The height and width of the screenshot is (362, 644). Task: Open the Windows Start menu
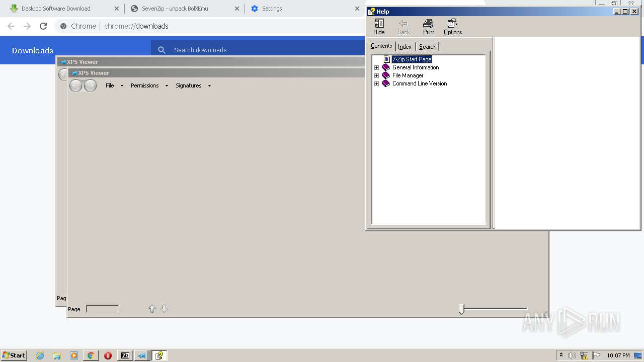[x=14, y=355]
